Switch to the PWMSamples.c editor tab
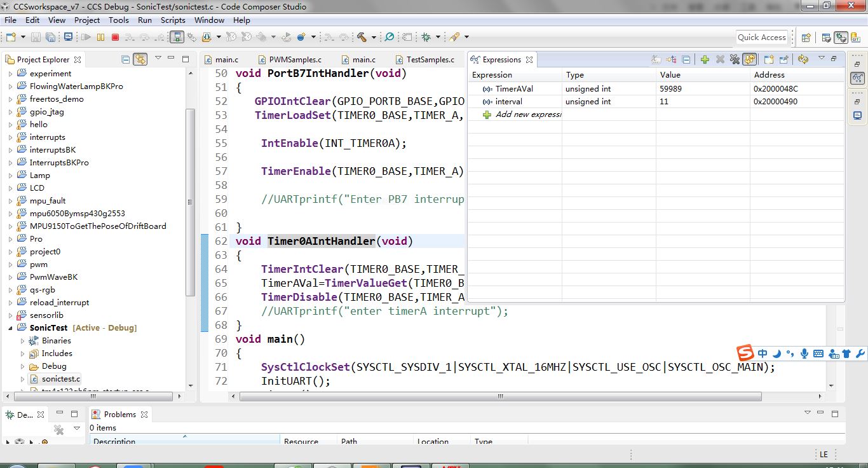This screenshot has height=468, width=868. 295,60
